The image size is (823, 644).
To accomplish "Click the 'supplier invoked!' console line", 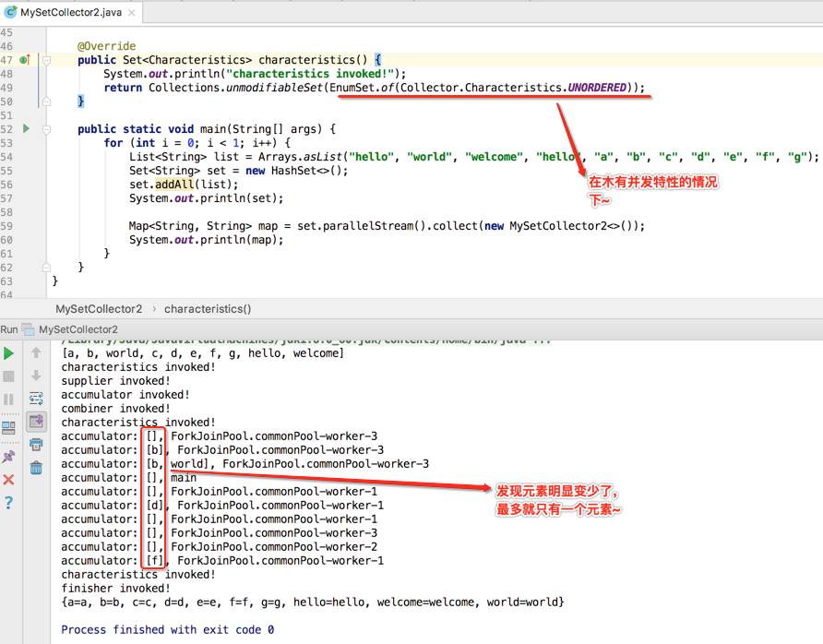I will 115,381.
